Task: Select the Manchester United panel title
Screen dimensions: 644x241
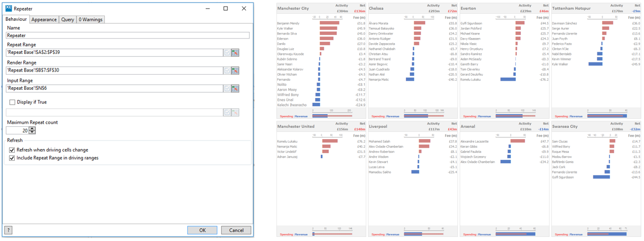Action: tap(295, 126)
